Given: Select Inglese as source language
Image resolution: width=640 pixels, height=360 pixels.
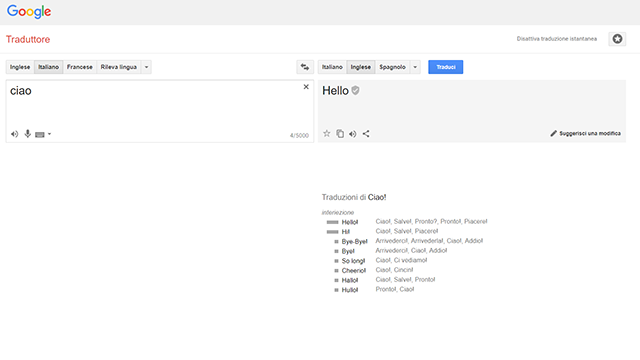Looking at the screenshot, I should 20,67.
